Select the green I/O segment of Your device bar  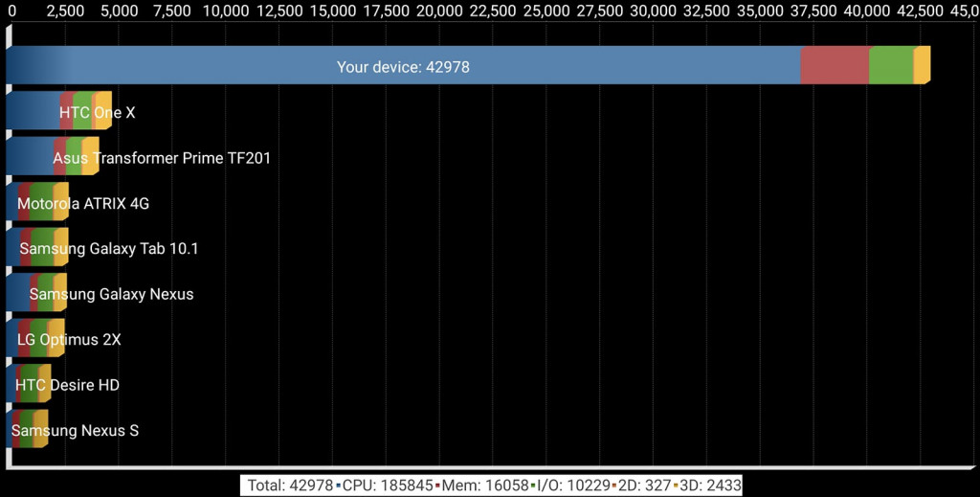click(891, 65)
